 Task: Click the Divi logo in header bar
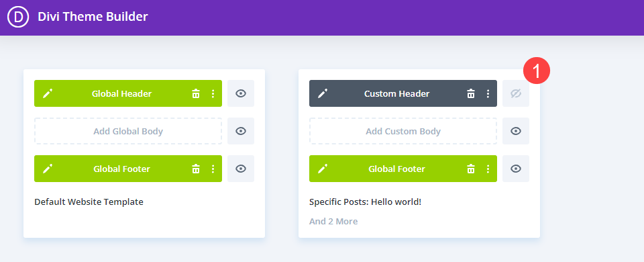coord(18,17)
